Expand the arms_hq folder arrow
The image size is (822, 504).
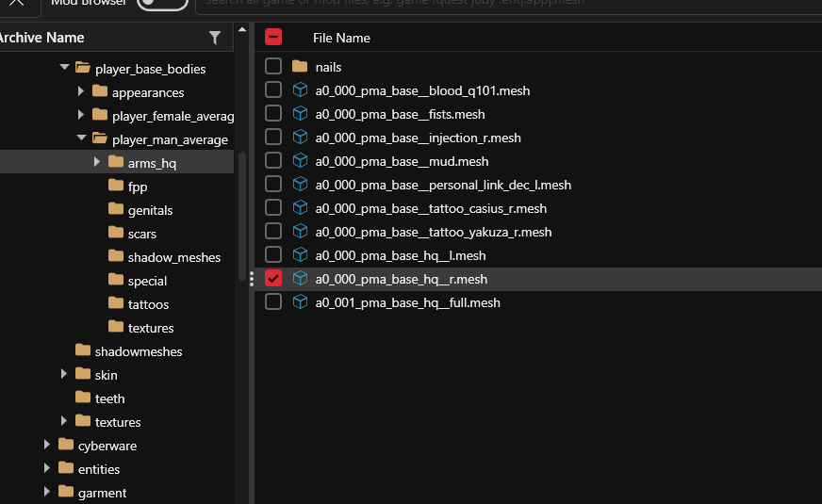(97, 162)
